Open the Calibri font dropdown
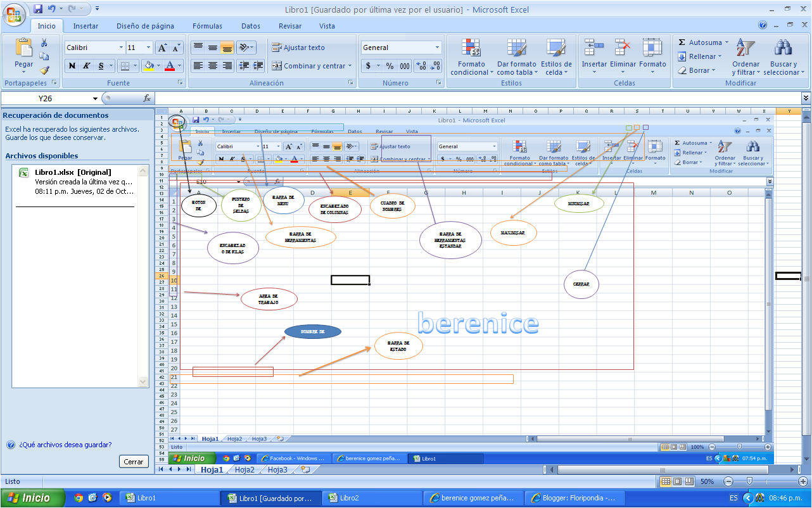The width and height of the screenshot is (812, 508). coord(94,47)
